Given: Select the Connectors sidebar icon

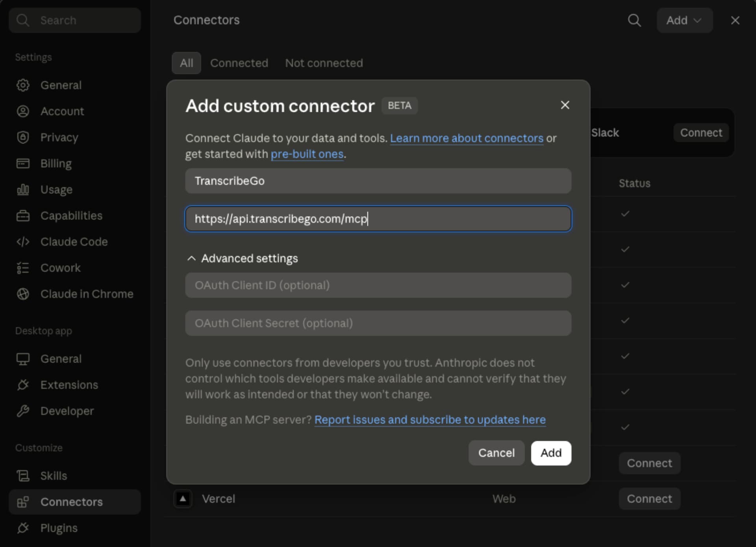Looking at the screenshot, I should 23,502.
